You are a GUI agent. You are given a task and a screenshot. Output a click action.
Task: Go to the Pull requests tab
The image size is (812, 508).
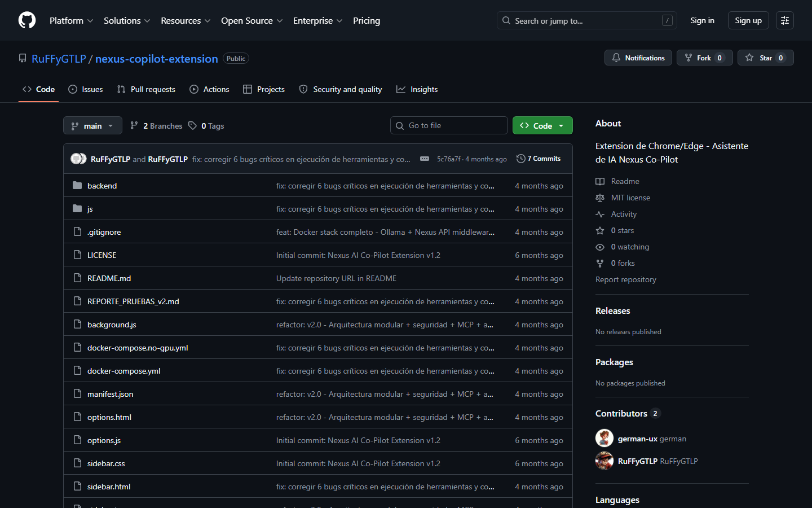click(146, 89)
